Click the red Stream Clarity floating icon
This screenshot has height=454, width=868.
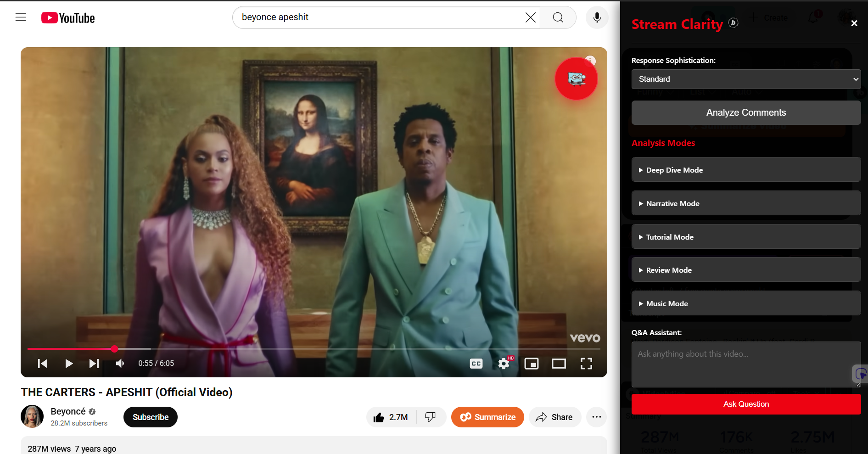577,79
